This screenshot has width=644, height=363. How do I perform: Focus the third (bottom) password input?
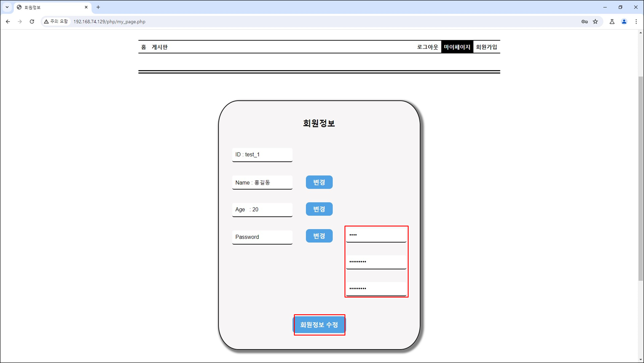[376, 289]
